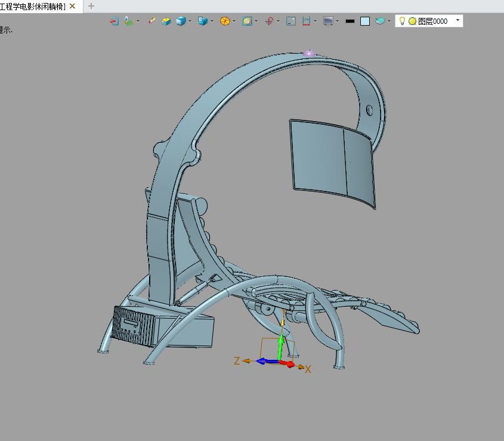Click the black line style swatch

point(350,21)
